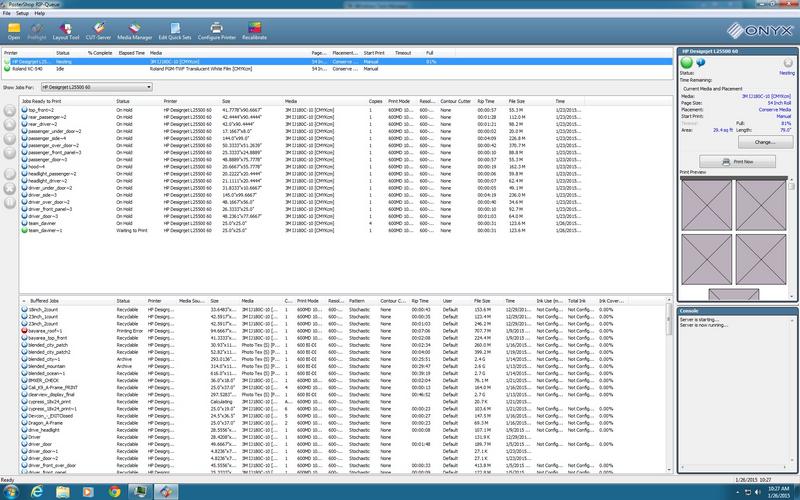This screenshot has width=800, height=500.
Task: Click the Elapsed Time column header
Action: pyautogui.click(x=132, y=53)
